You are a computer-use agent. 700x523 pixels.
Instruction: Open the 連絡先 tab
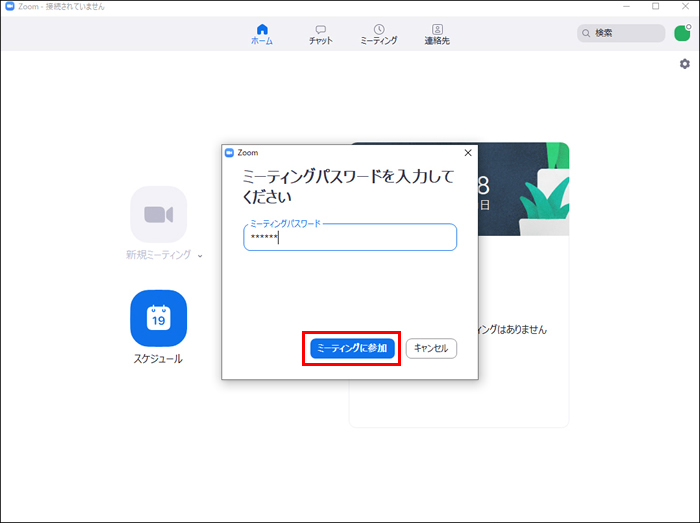(437, 34)
